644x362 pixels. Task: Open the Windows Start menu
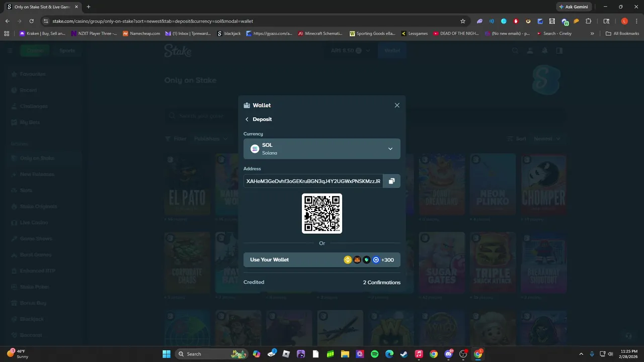point(167,354)
